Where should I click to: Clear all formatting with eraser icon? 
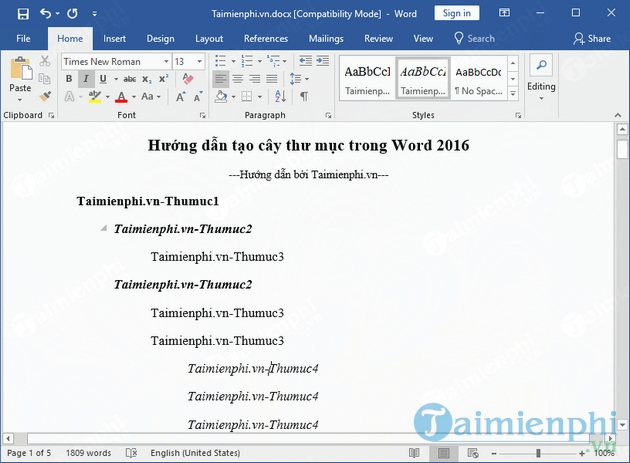188,79
